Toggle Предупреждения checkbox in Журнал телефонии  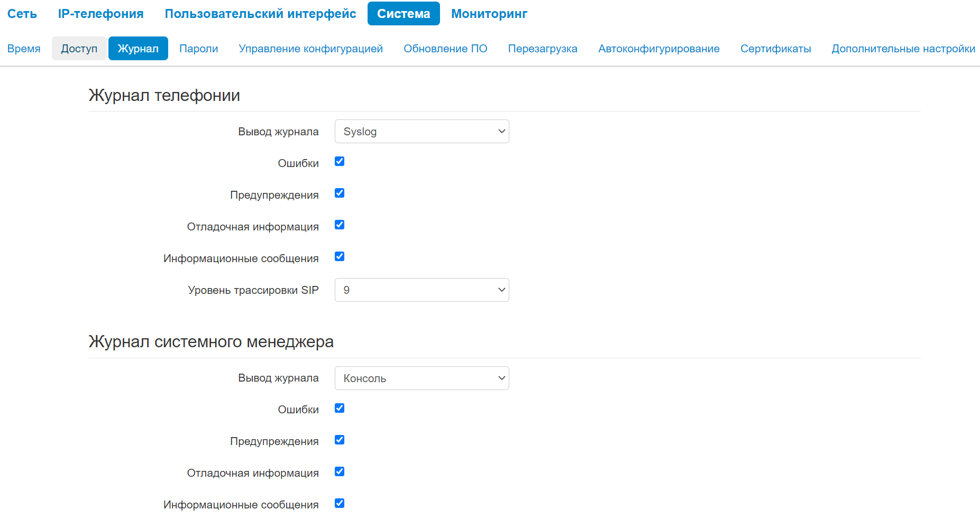(x=340, y=193)
